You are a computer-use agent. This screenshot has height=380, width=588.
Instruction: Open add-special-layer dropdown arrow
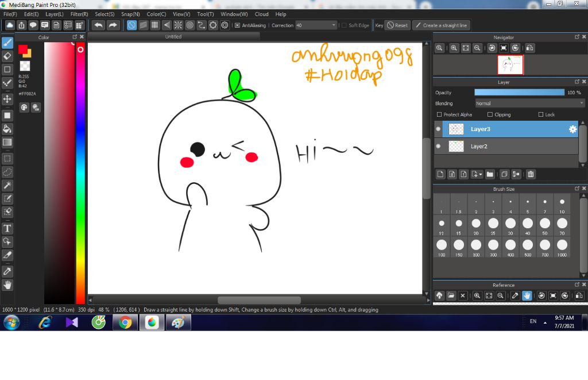click(x=480, y=174)
